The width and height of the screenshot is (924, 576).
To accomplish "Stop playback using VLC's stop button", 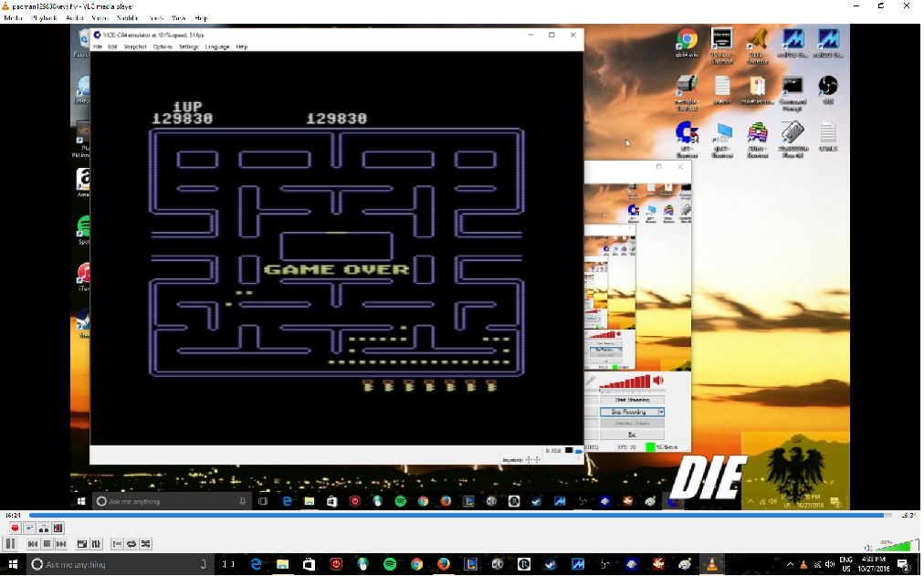I will point(47,544).
